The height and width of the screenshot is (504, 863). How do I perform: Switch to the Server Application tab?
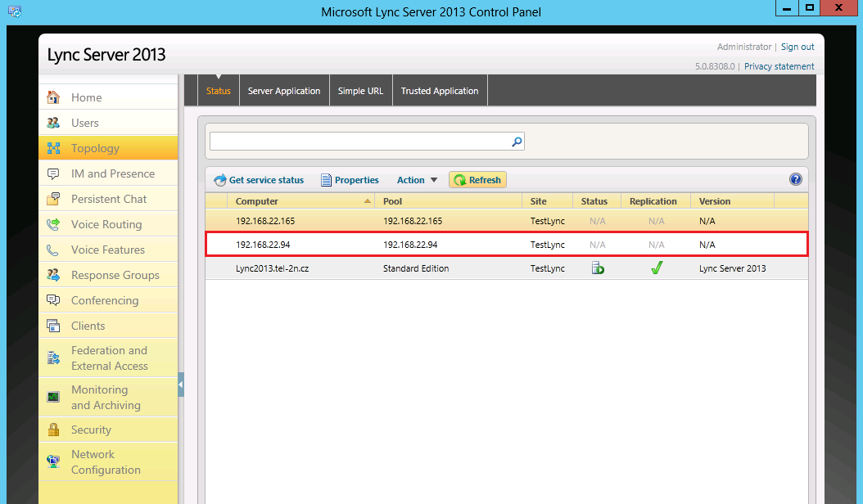(x=284, y=91)
